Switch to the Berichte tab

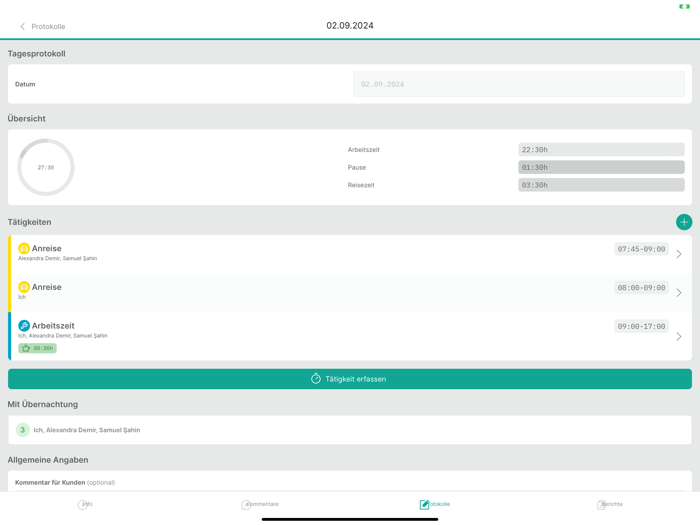(610, 504)
